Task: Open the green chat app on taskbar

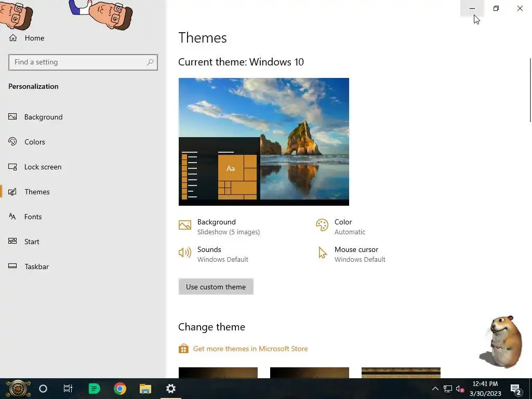Action: pyautogui.click(x=94, y=389)
